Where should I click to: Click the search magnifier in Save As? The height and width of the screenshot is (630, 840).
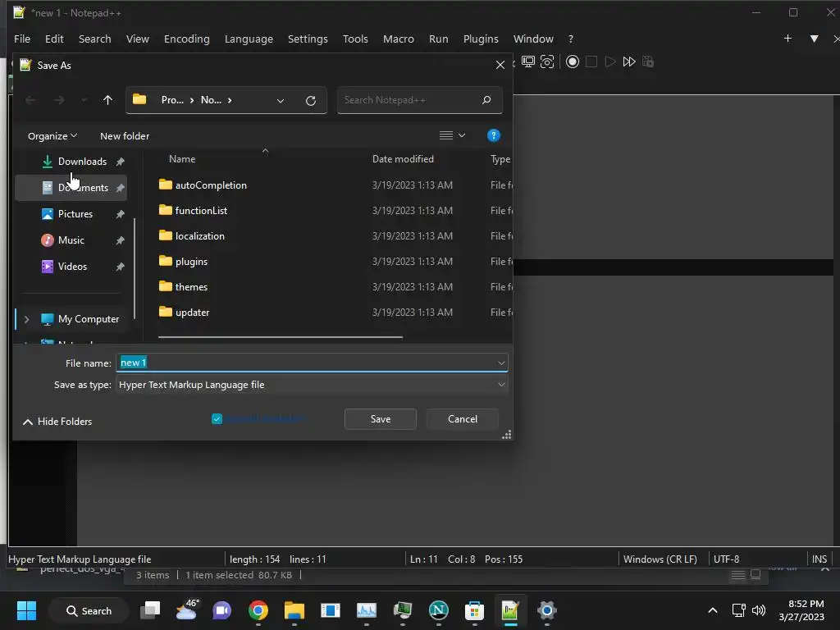[x=486, y=99]
